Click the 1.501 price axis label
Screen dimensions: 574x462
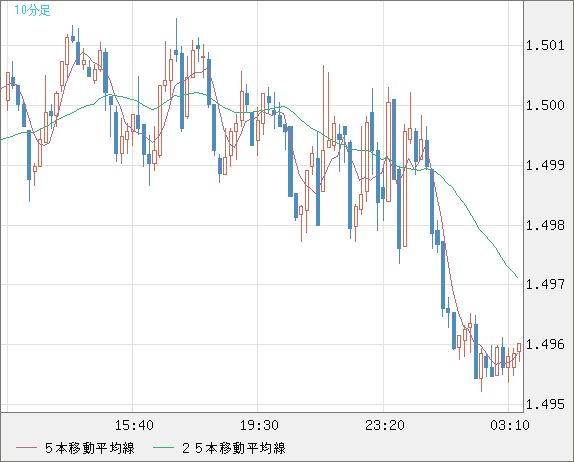coord(545,46)
